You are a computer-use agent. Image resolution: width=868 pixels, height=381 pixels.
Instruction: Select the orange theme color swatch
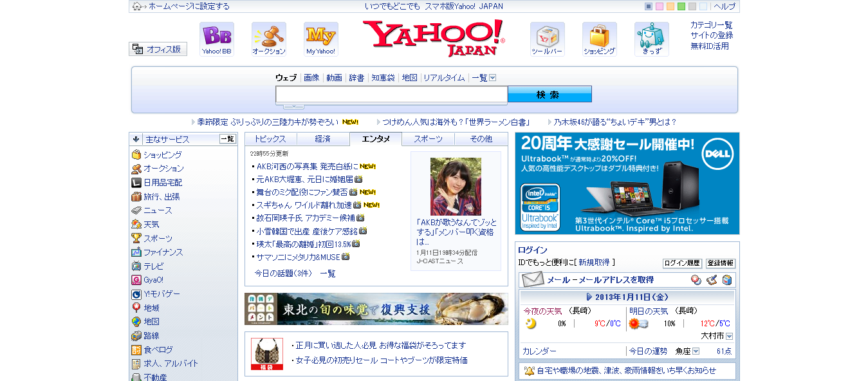[670, 6]
